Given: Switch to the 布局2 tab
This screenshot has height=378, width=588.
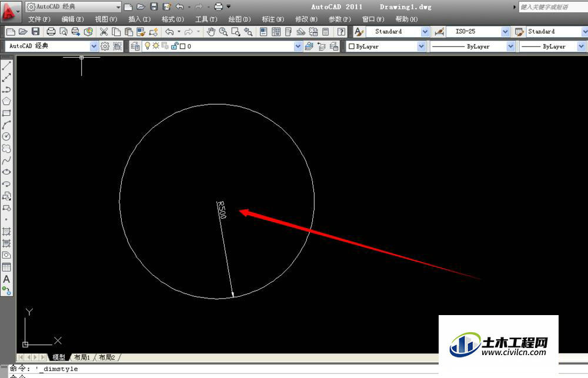Looking at the screenshot, I should (x=107, y=357).
